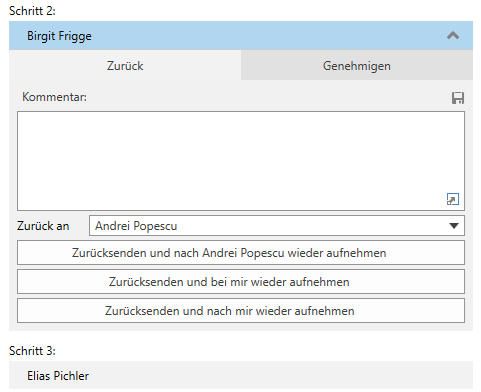Switch to the Genehmigen tab
Viewport: 481px width, 392px height.
(x=357, y=65)
